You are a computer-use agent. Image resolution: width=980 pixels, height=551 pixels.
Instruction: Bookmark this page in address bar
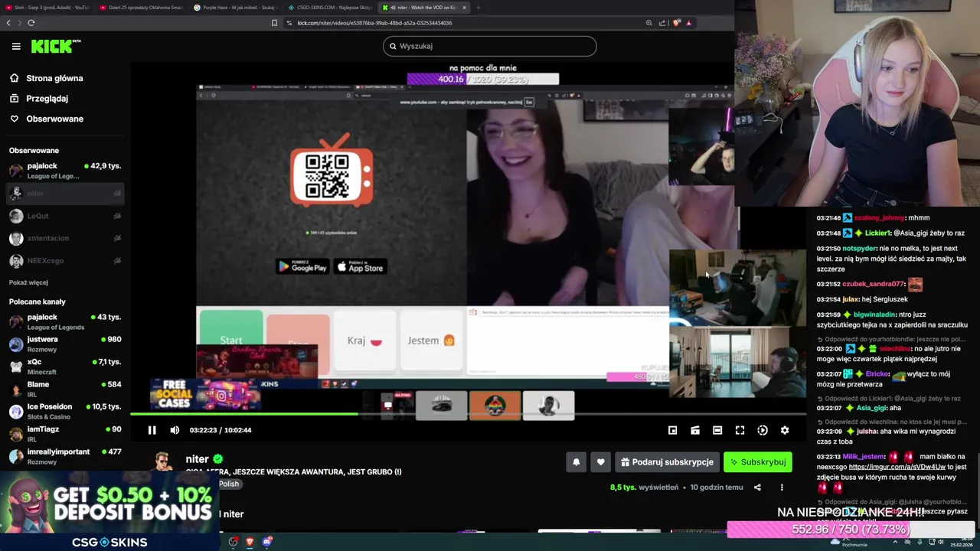click(274, 23)
